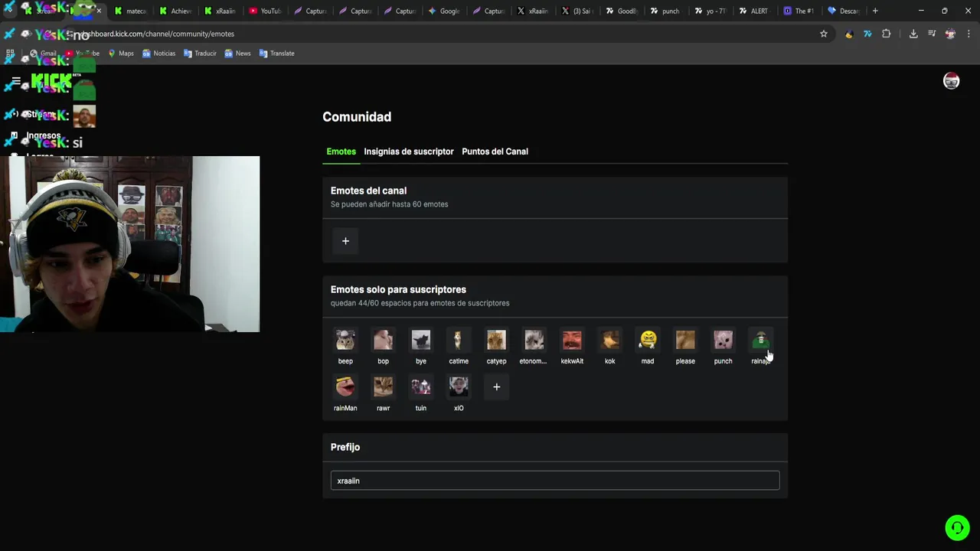
Task: Open the profile avatar menu at top right
Action: point(951,81)
